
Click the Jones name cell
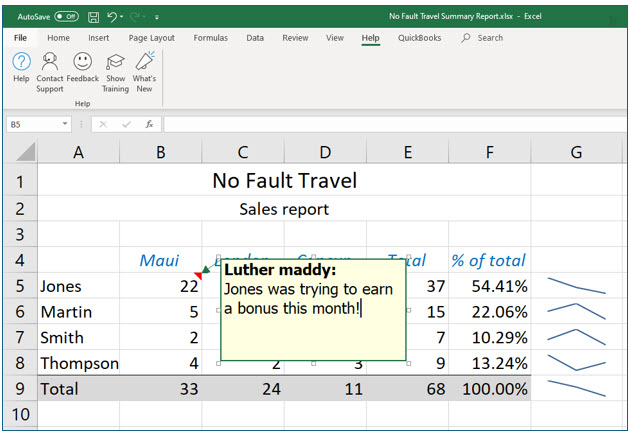78,286
